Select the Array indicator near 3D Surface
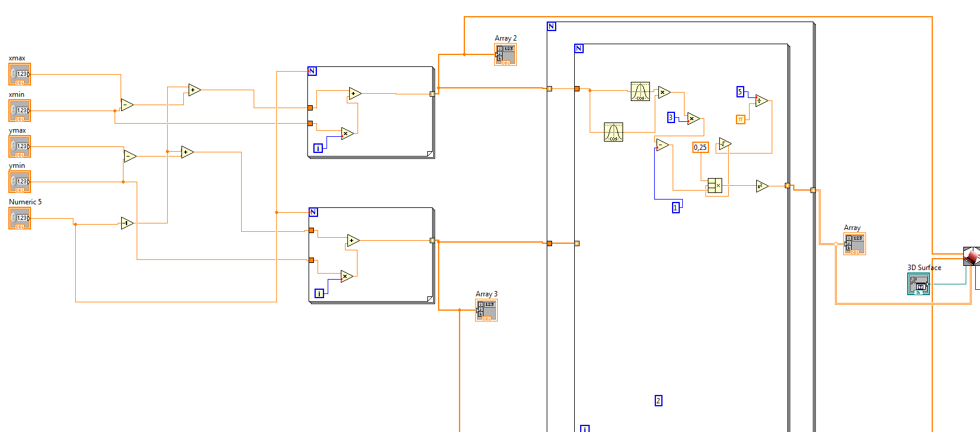The width and height of the screenshot is (980, 432). tap(855, 244)
